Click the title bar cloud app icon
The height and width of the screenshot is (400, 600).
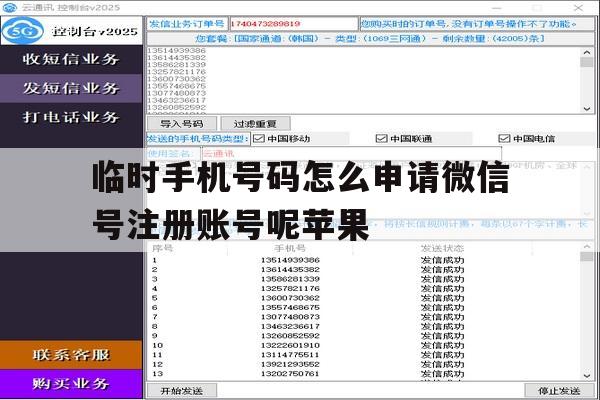point(10,7)
